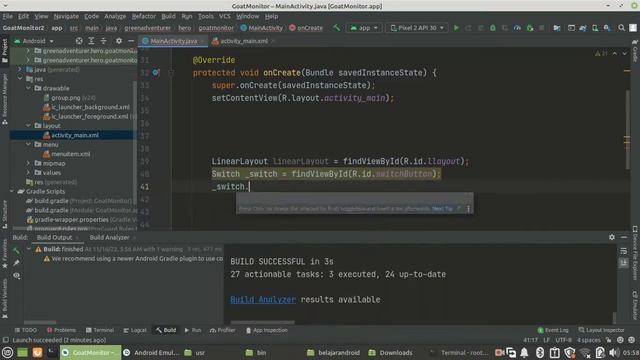Start debugging with the bug icon
The width and height of the screenshot is (640, 360).
(x=493, y=28)
